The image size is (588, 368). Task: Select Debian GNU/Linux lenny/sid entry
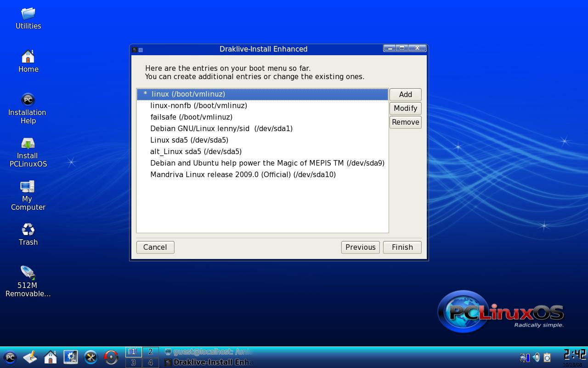(262, 129)
